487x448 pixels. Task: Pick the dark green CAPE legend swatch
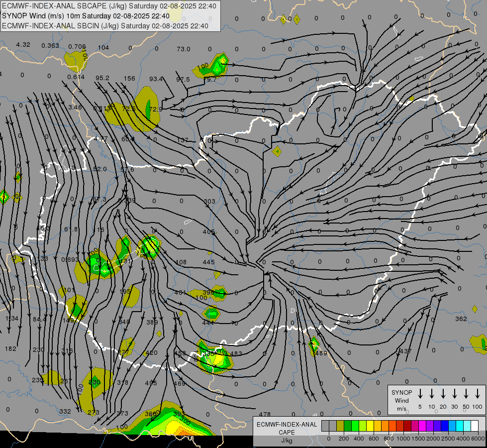(348, 426)
